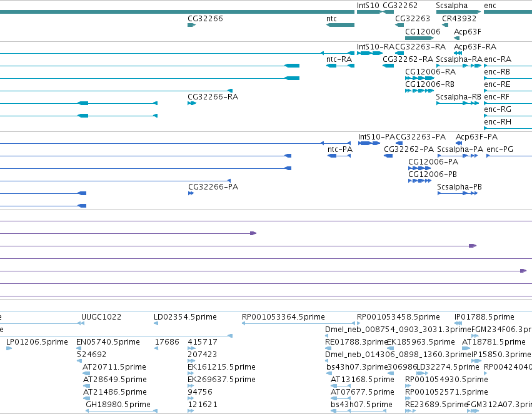The height and width of the screenshot is (414, 532).
Task: Select the LP01206.5prime EST label
Action: (37, 343)
